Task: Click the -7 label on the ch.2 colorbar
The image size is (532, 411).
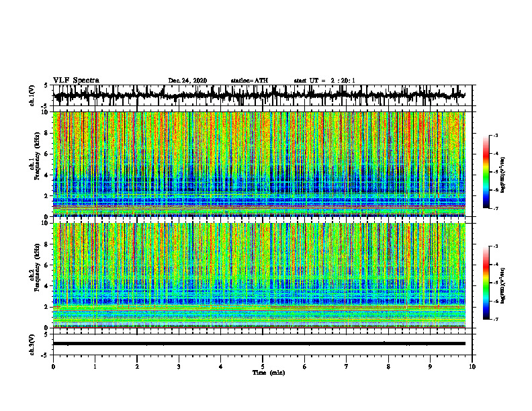Action: click(496, 320)
